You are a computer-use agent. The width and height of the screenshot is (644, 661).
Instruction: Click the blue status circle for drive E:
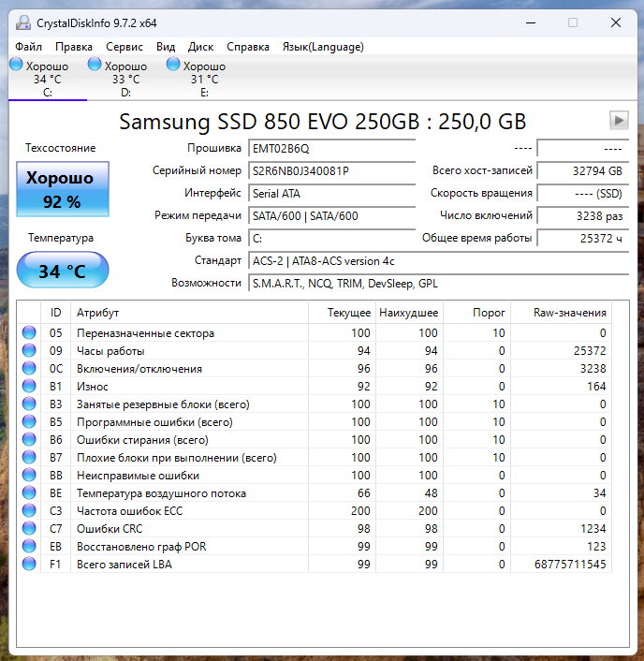173,64
